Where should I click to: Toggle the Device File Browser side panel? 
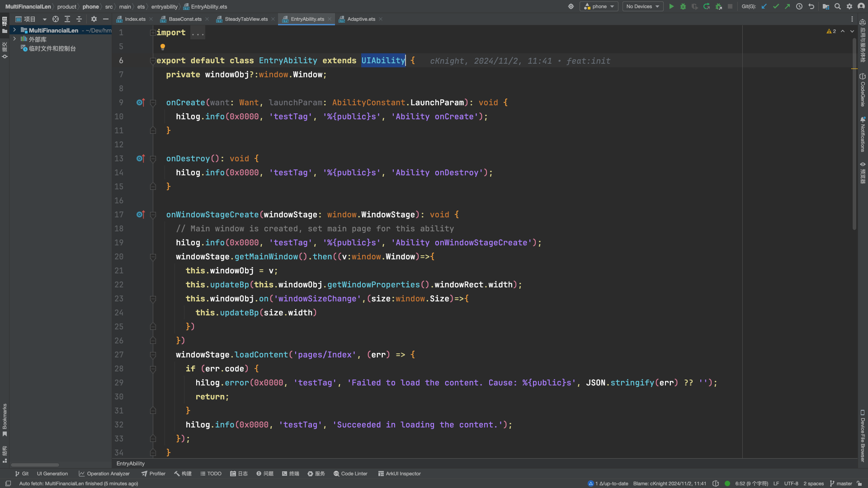pyautogui.click(x=863, y=436)
